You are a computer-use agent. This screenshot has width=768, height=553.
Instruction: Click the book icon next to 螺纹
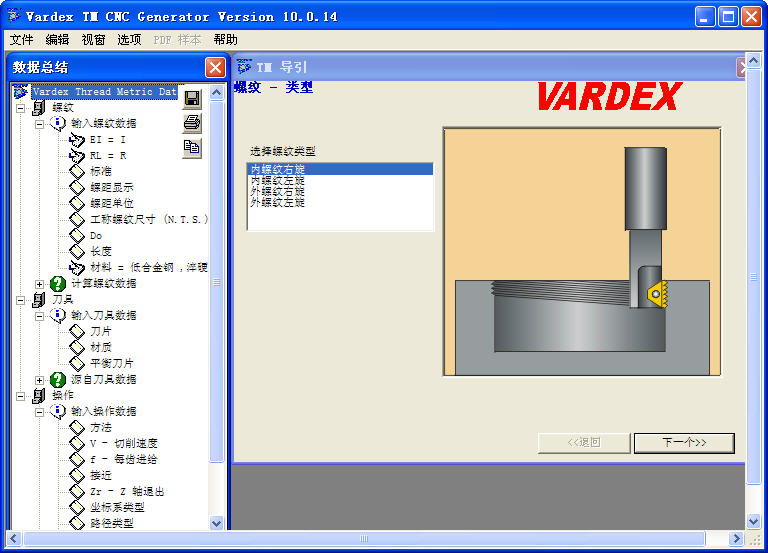click(x=39, y=107)
